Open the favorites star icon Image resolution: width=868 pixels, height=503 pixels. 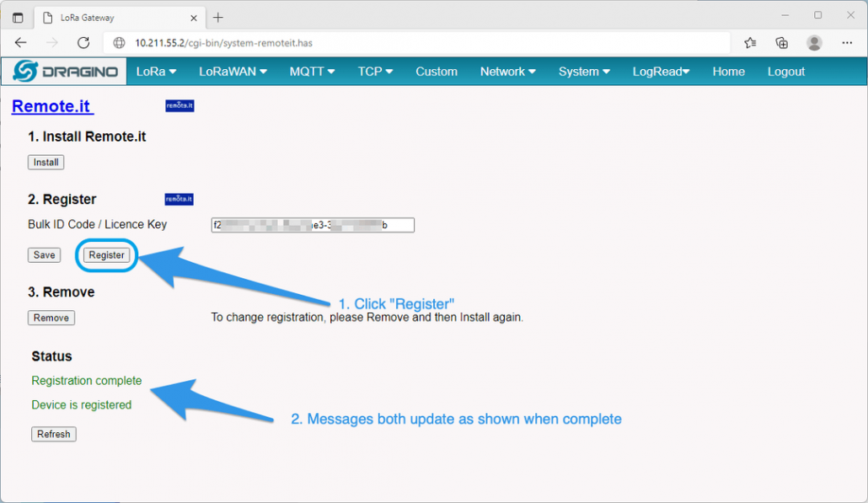coord(750,43)
